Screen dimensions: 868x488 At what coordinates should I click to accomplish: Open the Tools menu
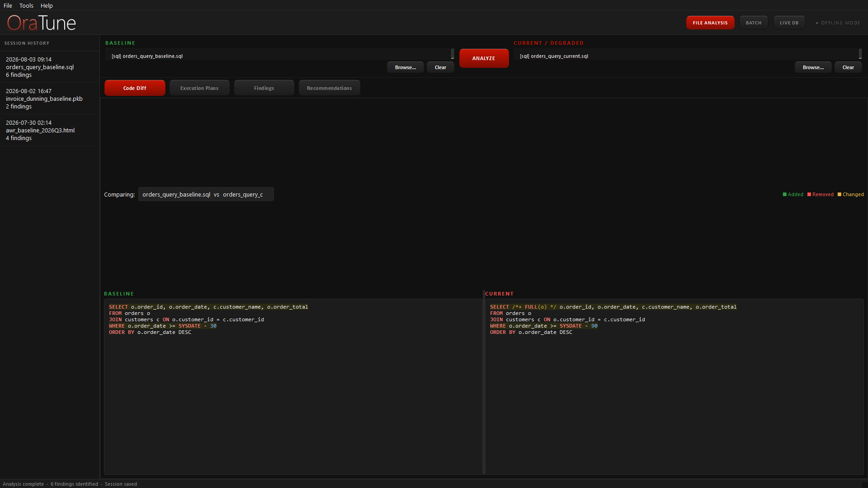[x=26, y=5]
